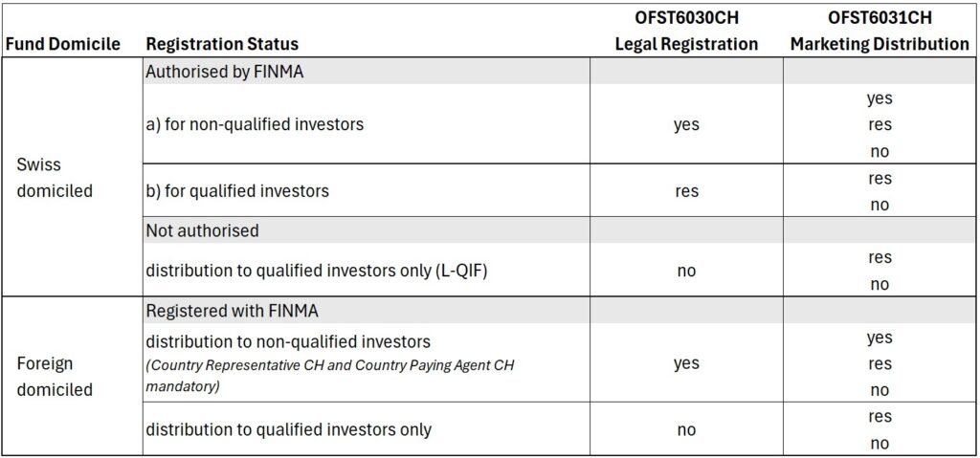980x458 pixels.
Task: Click Legal Registration no in the L-QIF row
Action: (686, 271)
